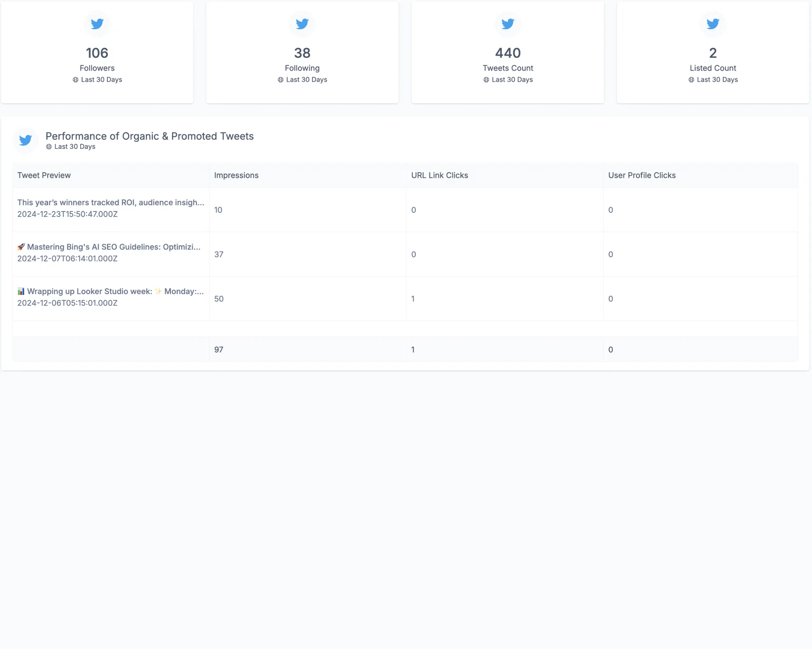Click the Twitter icon above Followers count
812x649 pixels.
[x=97, y=24]
